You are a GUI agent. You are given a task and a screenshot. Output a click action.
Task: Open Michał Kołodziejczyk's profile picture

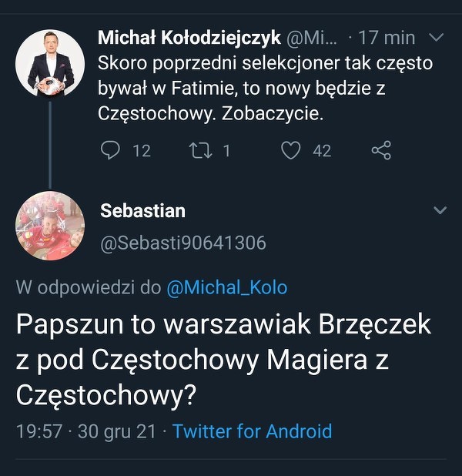click(x=50, y=64)
